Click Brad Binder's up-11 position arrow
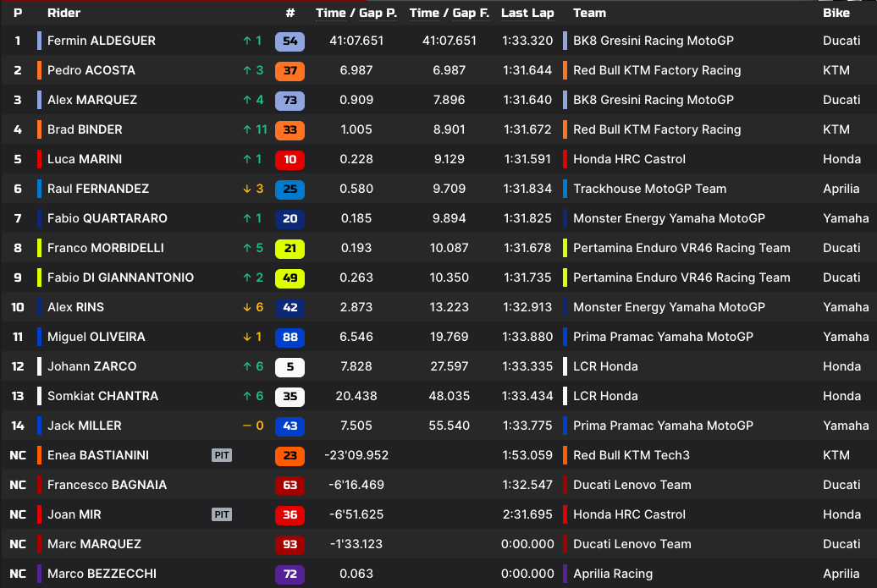 point(254,129)
